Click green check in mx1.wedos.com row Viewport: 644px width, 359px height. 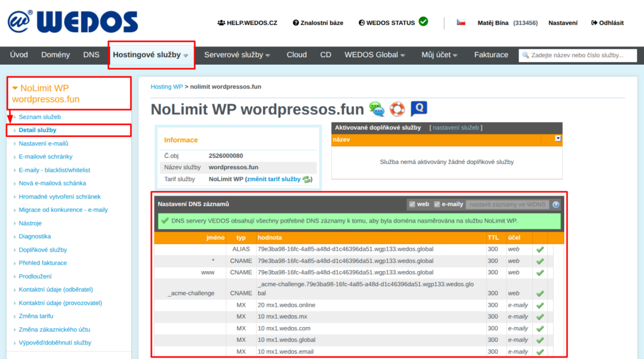[x=540, y=329]
